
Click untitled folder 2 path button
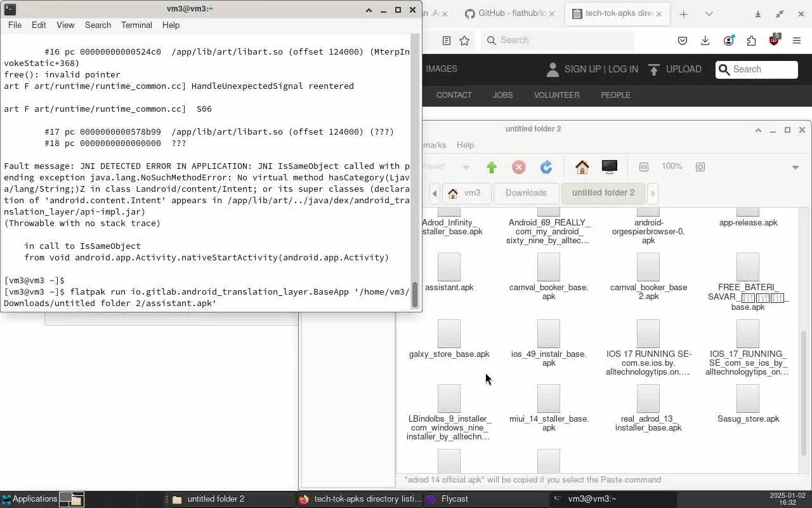tap(603, 193)
